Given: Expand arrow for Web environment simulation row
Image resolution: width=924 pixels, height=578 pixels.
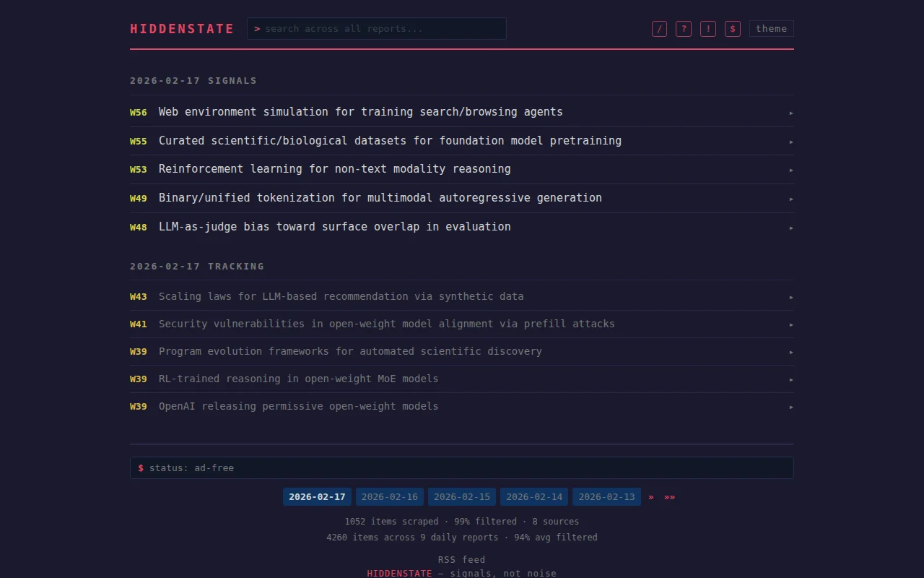Looking at the screenshot, I should pos(791,113).
